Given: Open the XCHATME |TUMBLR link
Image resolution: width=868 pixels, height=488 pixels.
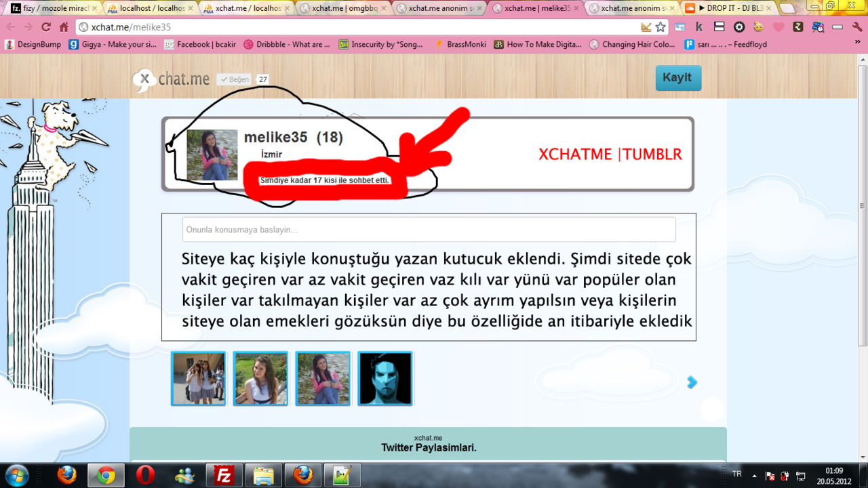Looking at the screenshot, I should (610, 155).
